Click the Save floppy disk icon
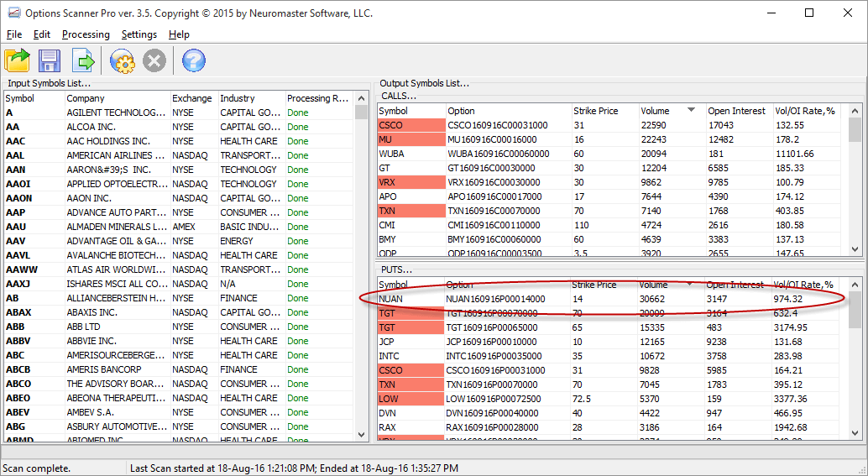This screenshot has width=868, height=476. 50,60
